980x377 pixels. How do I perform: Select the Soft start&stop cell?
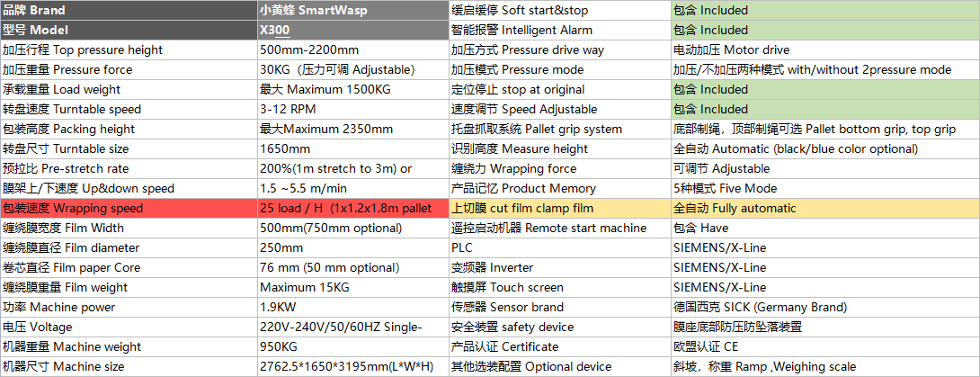[x=558, y=10]
